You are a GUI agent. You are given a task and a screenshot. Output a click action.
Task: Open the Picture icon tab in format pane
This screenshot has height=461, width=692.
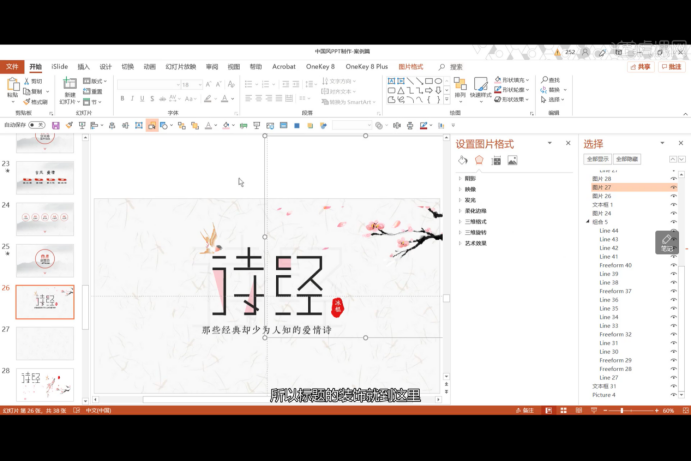pyautogui.click(x=512, y=160)
